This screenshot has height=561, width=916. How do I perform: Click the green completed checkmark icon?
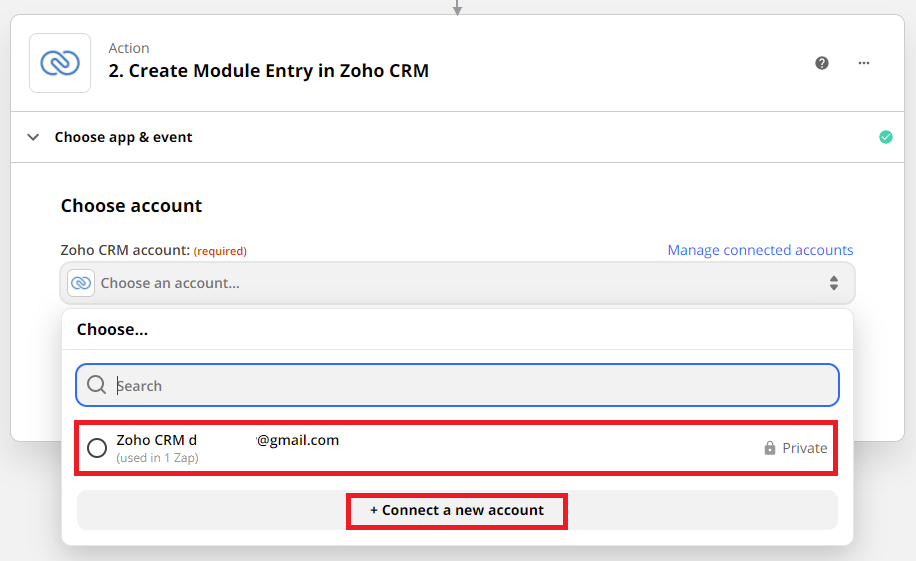point(886,137)
